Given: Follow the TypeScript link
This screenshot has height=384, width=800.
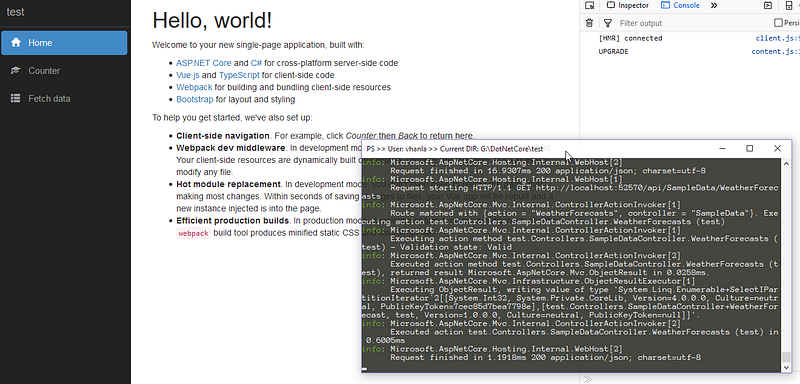Looking at the screenshot, I should click(x=239, y=75).
